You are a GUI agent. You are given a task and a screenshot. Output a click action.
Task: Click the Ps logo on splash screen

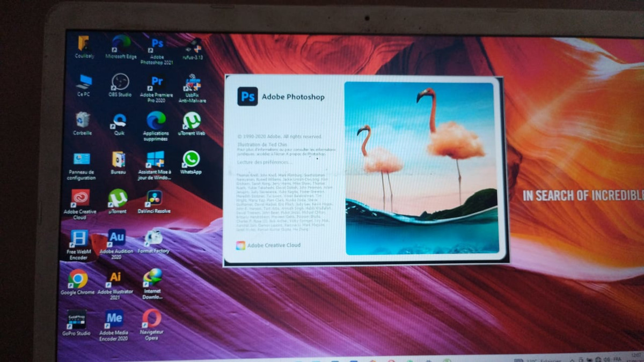click(247, 97)
